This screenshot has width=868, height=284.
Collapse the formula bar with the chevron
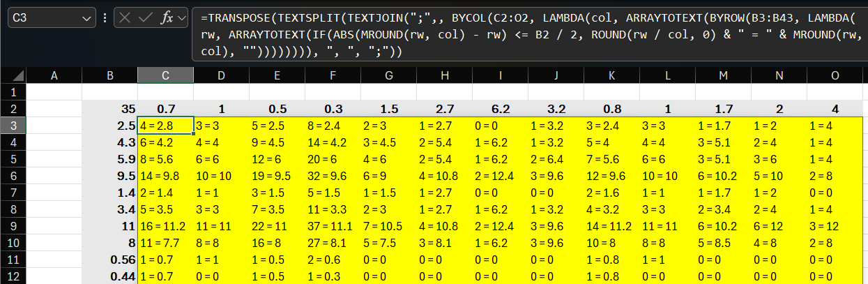coord(181,18)
